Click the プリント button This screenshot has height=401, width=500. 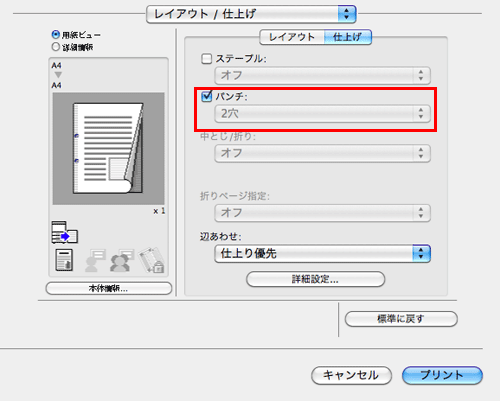click(442, 375)
